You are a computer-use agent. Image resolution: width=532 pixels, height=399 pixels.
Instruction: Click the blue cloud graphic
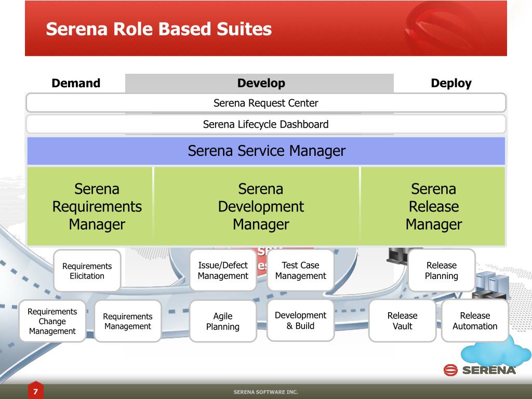coord(496,353)
